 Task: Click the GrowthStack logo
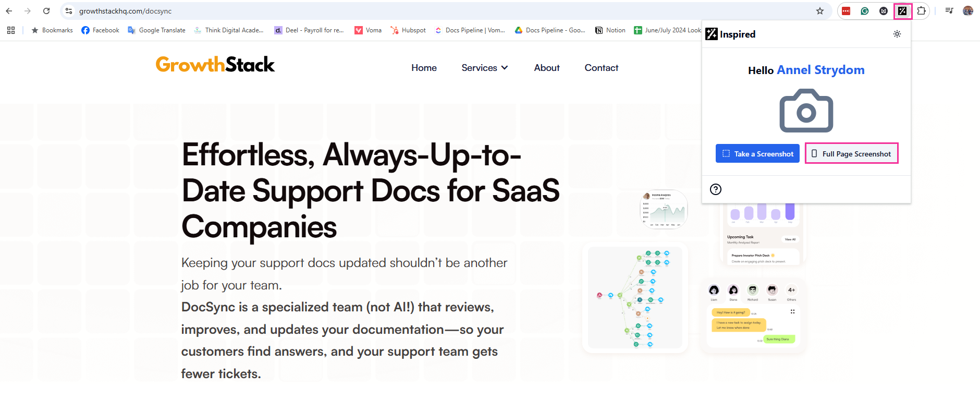215,65
